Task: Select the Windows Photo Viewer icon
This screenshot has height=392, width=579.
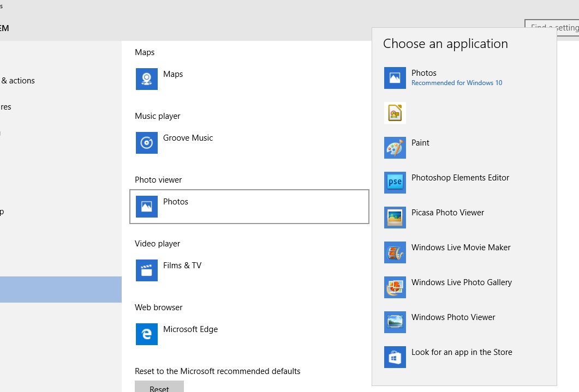Action: pos(395,322)
